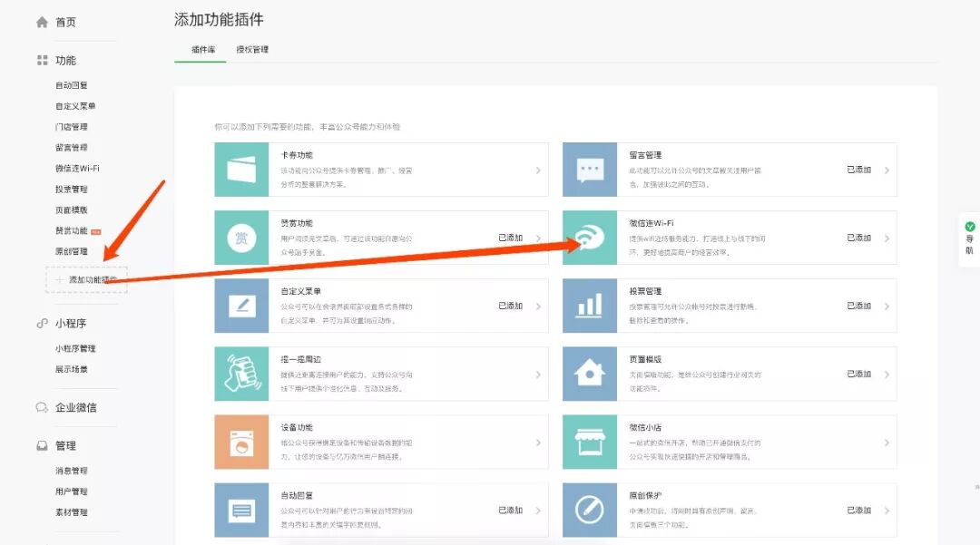Expand the 卡券功能 row chevron arrow
This screenshot has width=980, height=545.
pos(538,170)
